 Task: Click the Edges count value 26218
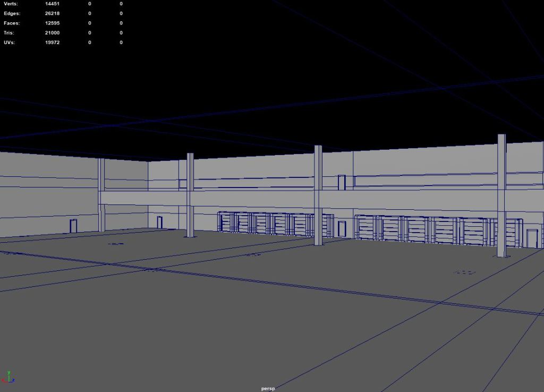click(52, 13)
